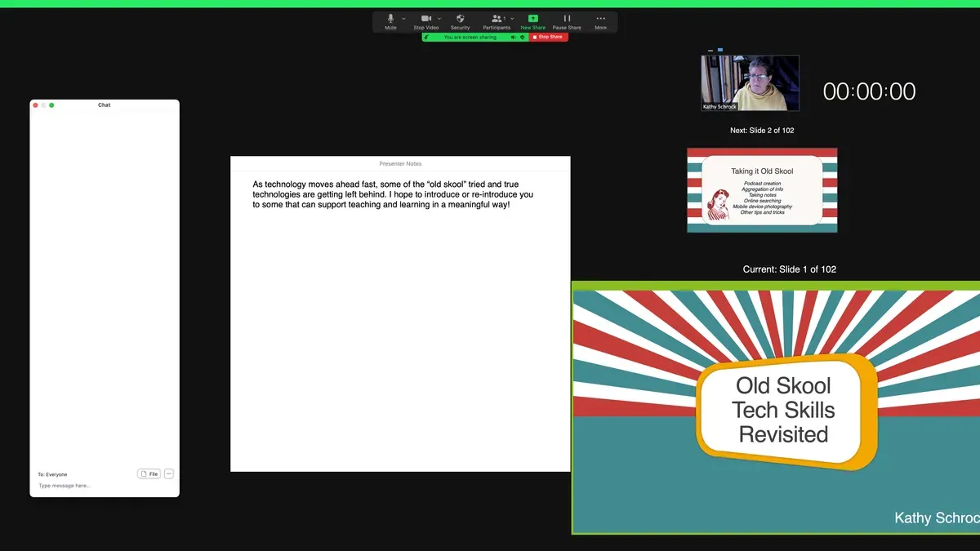
Task: Close the Chat window with red button
Action: tap(35, 105)
